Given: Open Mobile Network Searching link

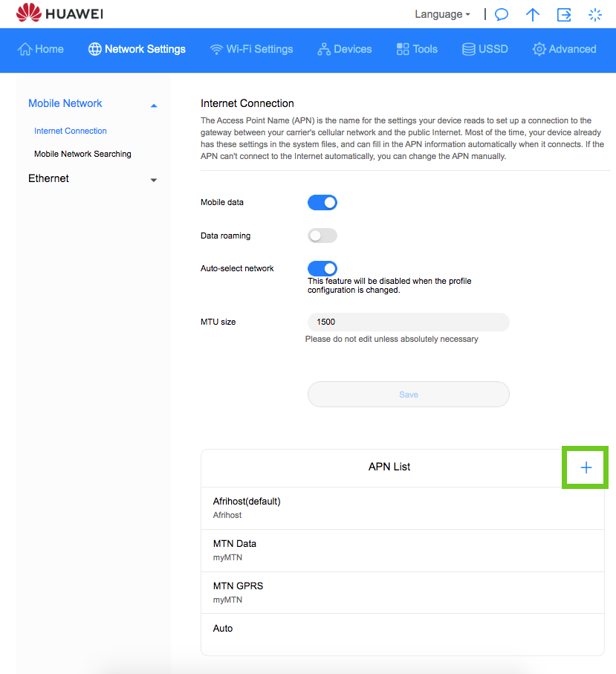Looking at the screenshot, I should [x=82, y=154].
